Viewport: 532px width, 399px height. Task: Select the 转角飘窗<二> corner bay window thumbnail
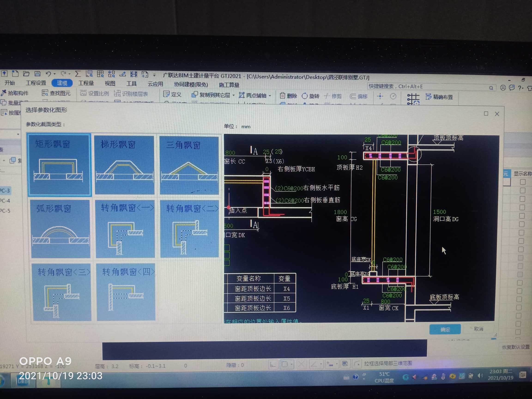point(190,229)
